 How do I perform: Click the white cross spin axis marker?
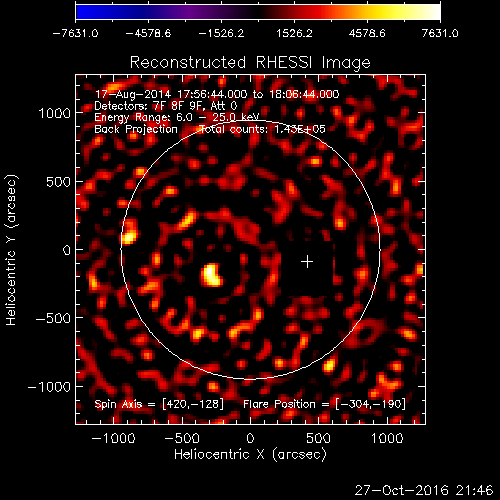coord(307,262)
